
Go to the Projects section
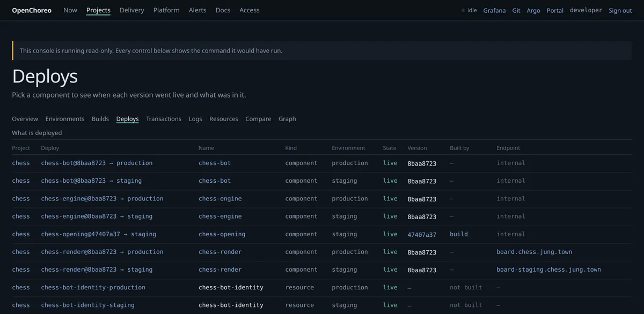coord(98,10)
